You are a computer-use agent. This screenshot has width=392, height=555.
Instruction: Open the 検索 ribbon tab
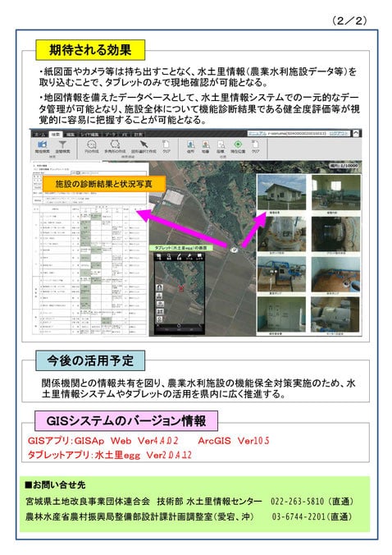56,135
